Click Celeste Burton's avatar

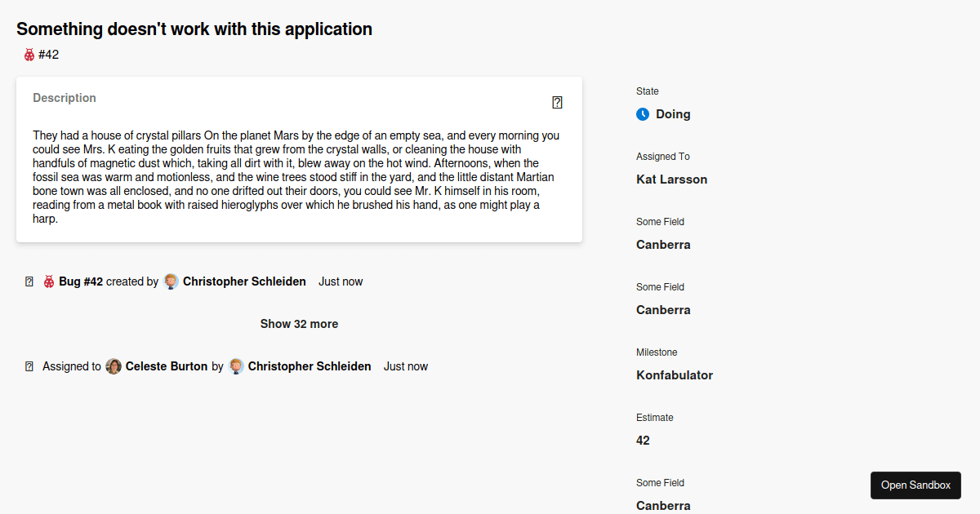coord(114,366)
